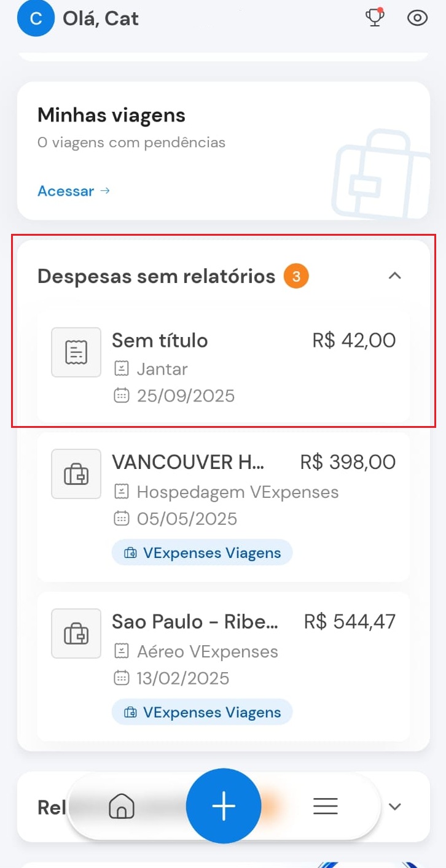Click the calendar icon next to 25/09/2025
The image size is (446, 868).
(122, 396)
